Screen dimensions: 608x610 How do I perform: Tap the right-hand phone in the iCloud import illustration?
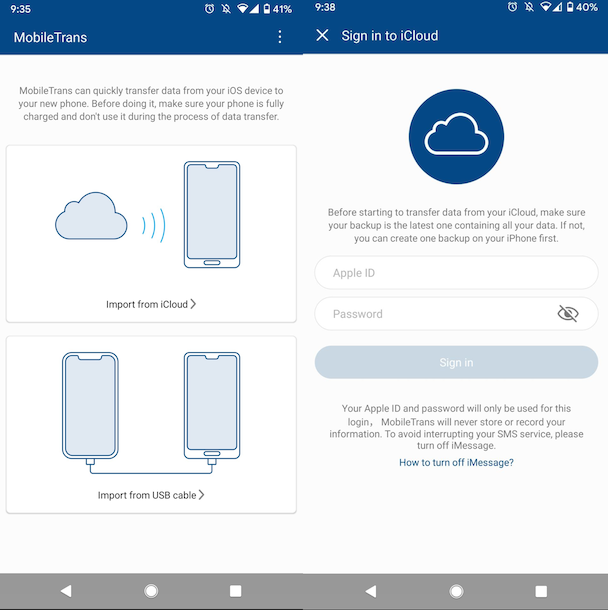click(212, 214)
